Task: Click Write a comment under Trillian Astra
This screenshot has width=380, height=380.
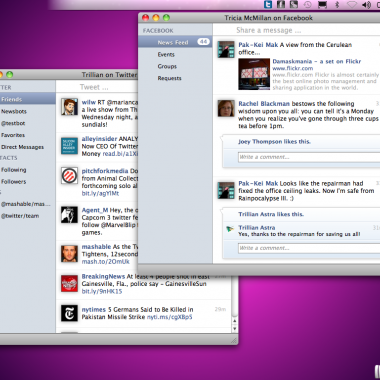Action: click(x=309, y=248)
